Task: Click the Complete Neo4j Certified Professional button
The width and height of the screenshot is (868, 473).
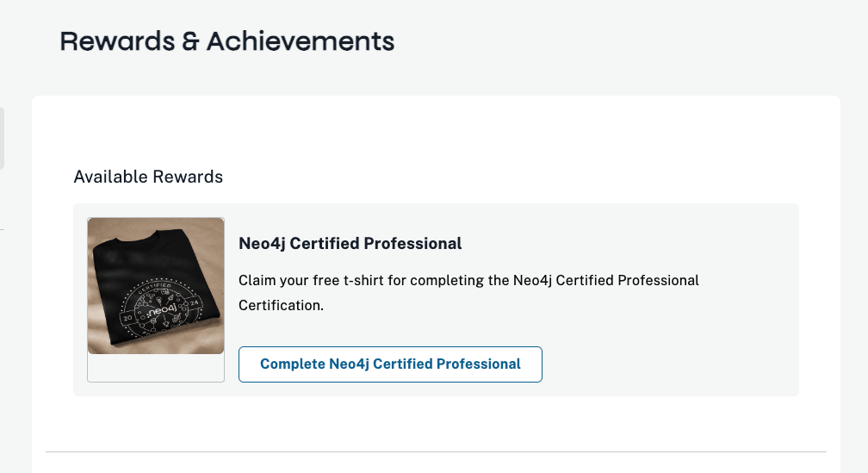Action: tap(390, 364)
